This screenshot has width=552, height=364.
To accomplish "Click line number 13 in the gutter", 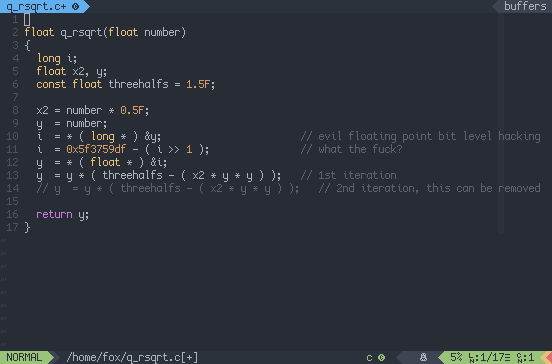I will pyautogui.click(x=12, y=175).
